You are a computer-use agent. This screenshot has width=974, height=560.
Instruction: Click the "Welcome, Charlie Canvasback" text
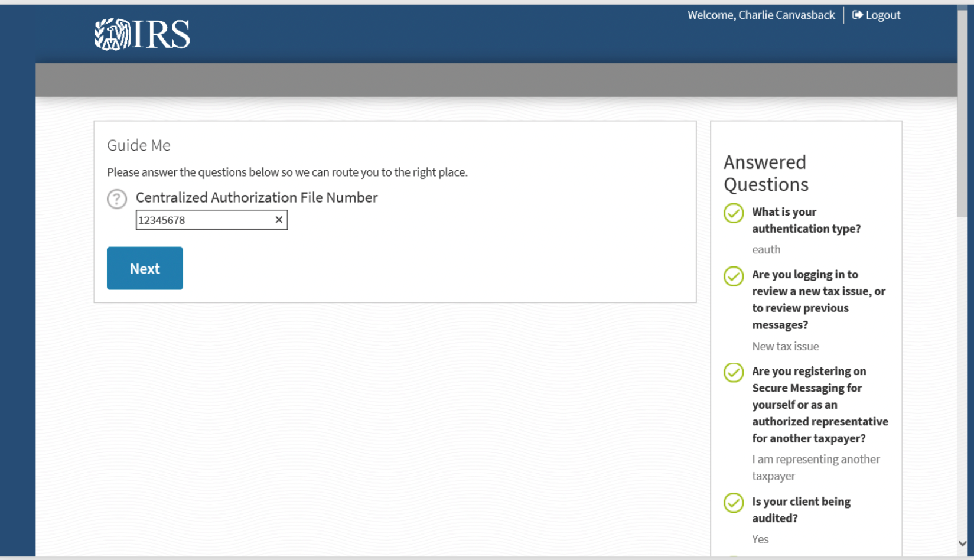tap(761, 15)
